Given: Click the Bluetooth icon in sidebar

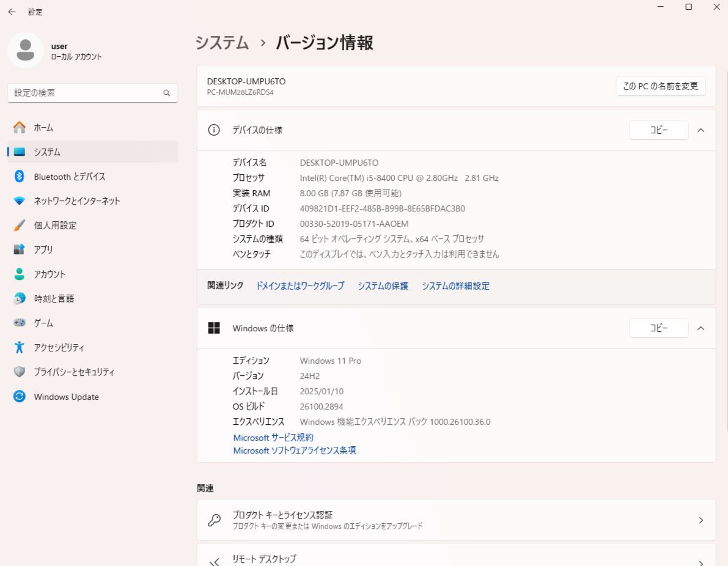Looking at the screenshot, I should tap(20, 177).
